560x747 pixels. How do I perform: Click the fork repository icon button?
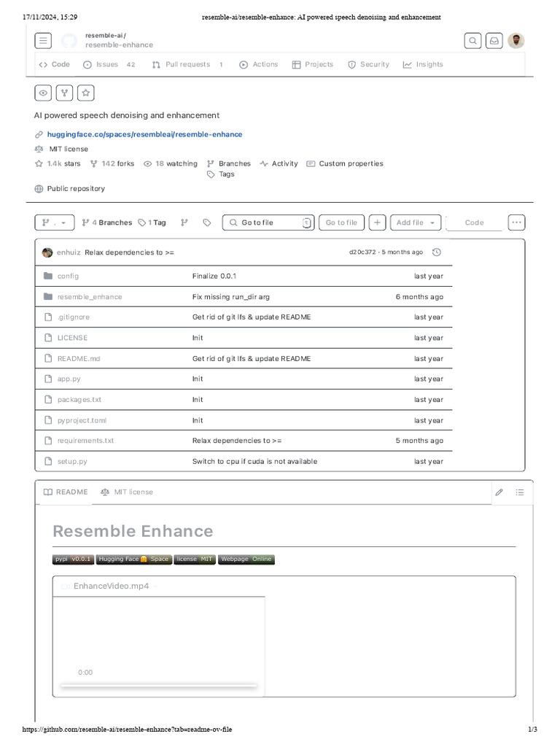[65, 93]
